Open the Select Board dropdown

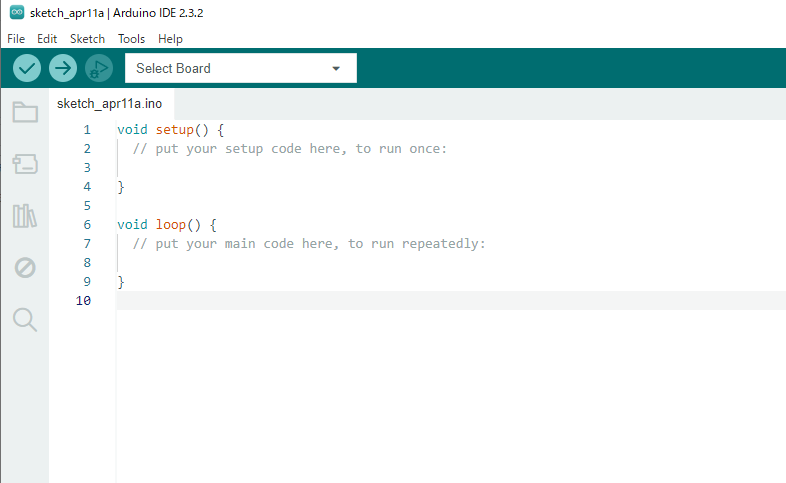tap(241, 68)
